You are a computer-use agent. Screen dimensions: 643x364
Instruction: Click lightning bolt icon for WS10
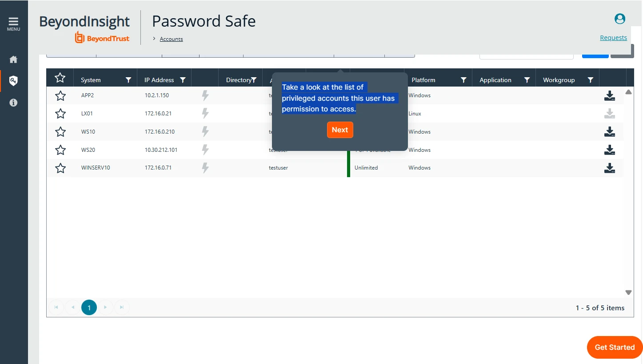point(205,132)
